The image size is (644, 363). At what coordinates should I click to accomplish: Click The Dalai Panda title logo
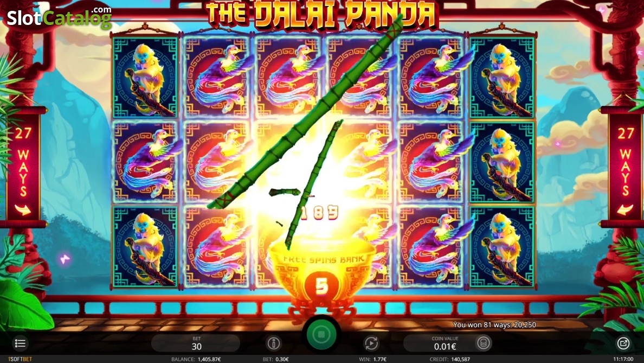tap(322, 15)
